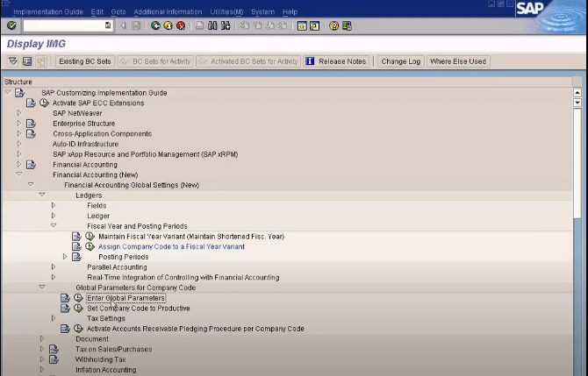Execute Assign Company Code clock icon
This screenshot has height=376, width=588.
90,246
